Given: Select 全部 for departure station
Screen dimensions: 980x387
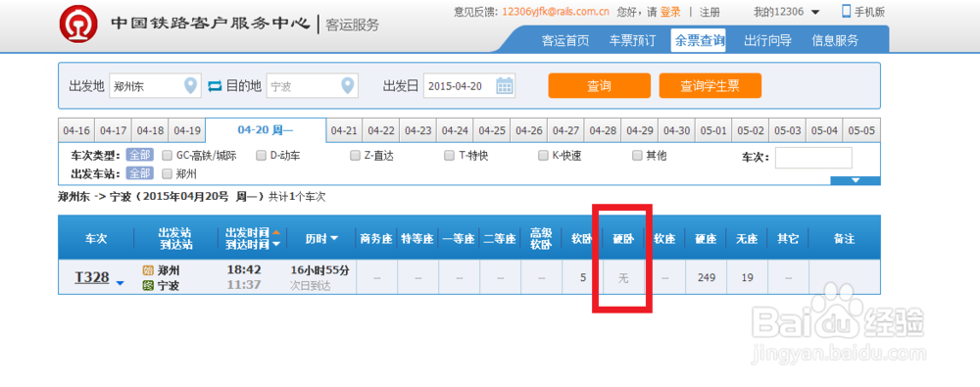Looking at the screenshot, I should pyautogui.click(x=139, y=173).
